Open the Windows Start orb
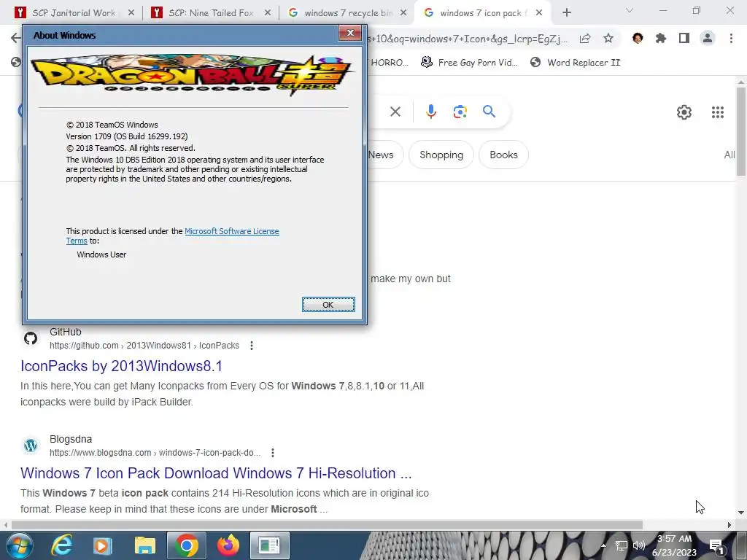 tap(20, 545)
